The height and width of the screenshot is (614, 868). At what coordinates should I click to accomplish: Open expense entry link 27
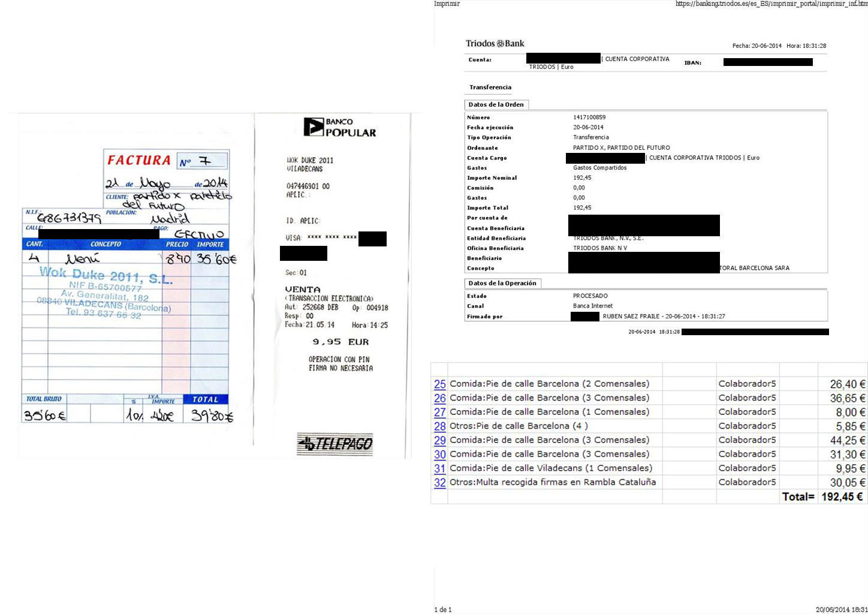pyautogui.click(x=440, y=413)
